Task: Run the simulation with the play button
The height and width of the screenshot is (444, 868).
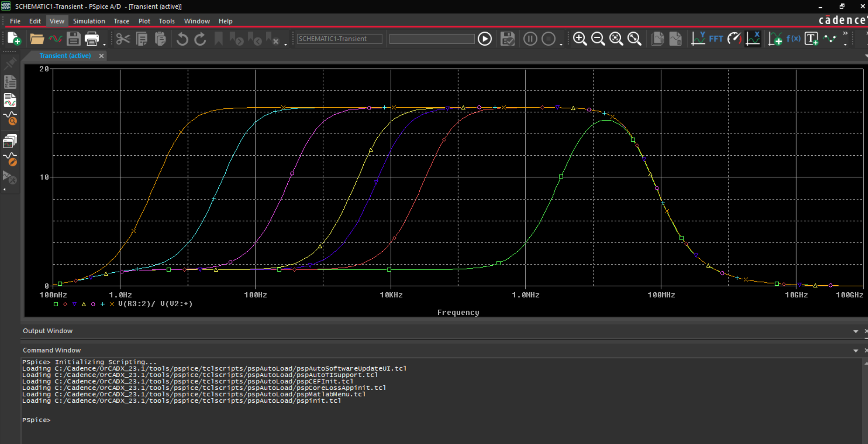Action: click(x=484, y=39)
